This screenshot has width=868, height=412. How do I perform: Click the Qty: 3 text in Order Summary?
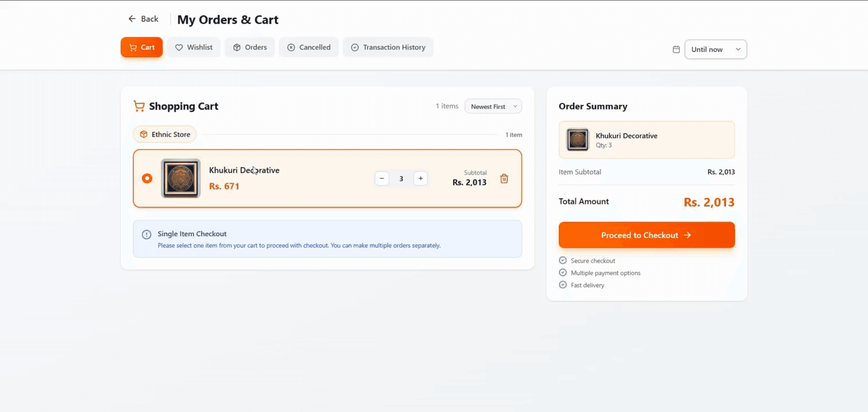[x=604, y=145]
